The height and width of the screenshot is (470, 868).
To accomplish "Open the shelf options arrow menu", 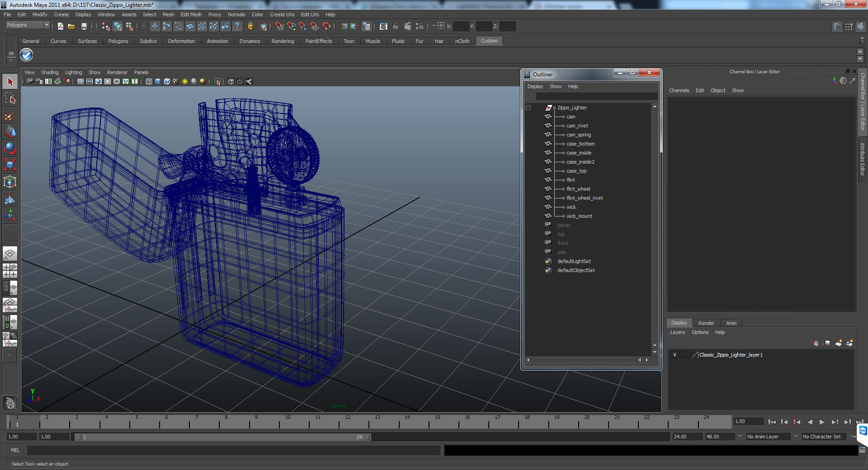I will (11, 61).
